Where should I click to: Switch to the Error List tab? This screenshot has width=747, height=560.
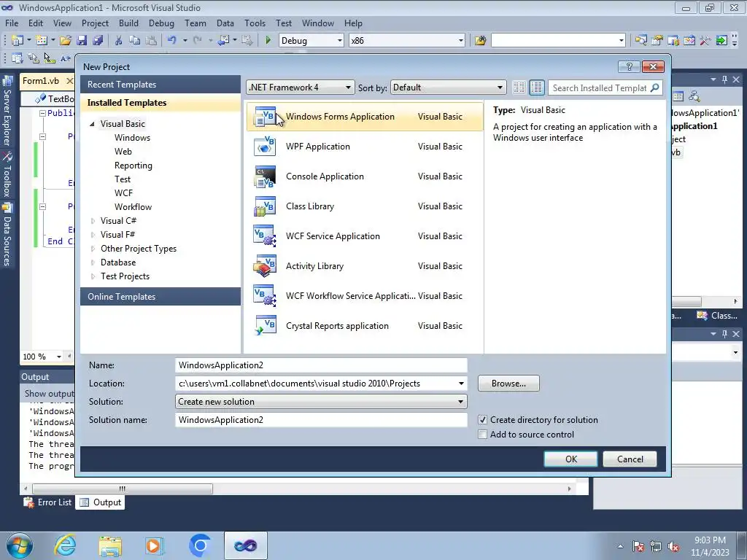pos(48,502)
